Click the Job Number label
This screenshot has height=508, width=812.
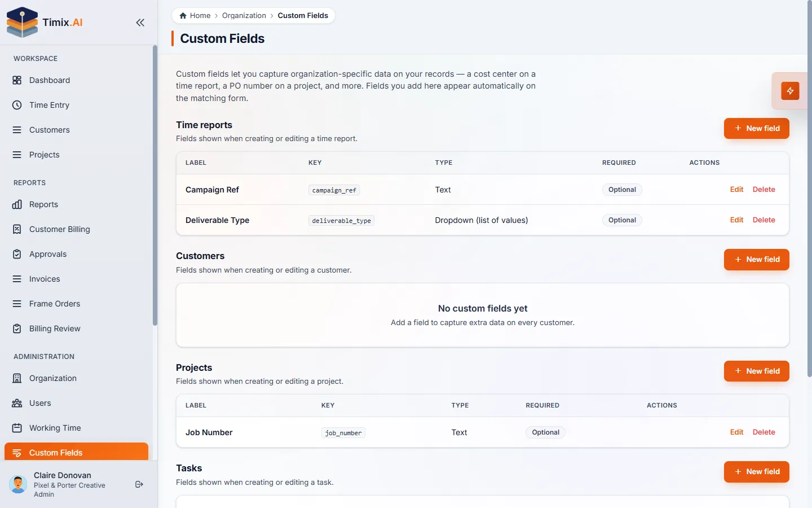(x=209, y=432)
